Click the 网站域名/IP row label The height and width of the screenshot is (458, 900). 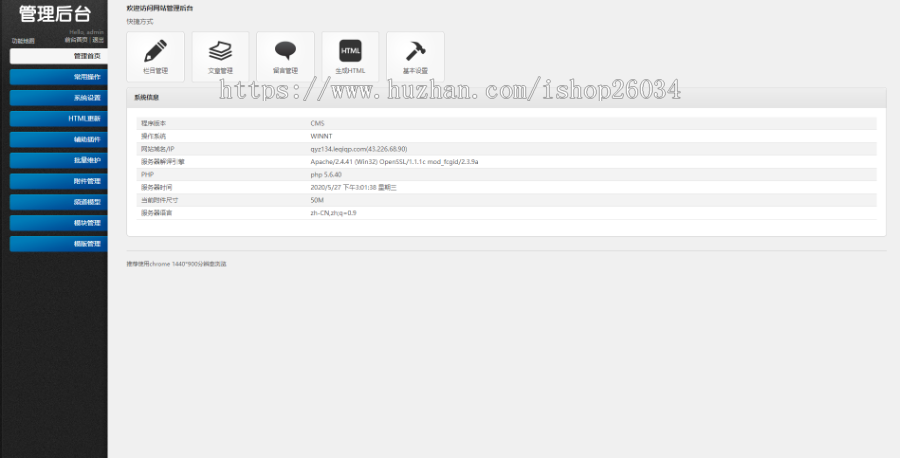pos(158,149)
